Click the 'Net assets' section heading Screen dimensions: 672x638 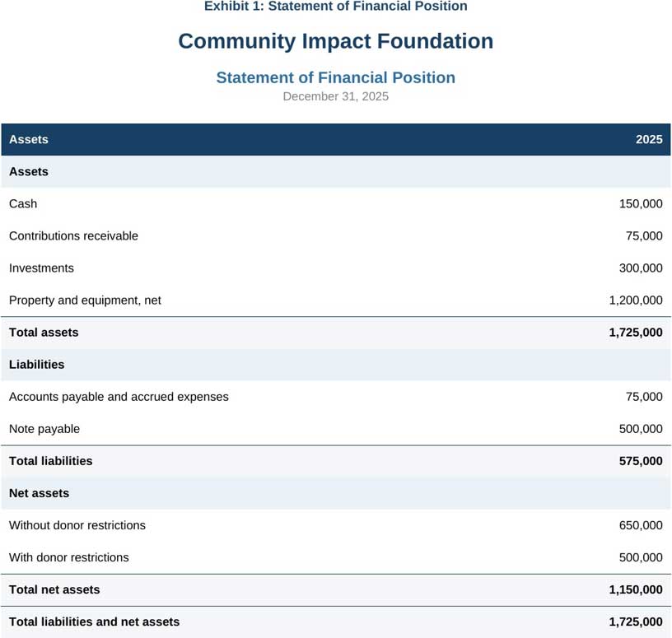(x=39, y=493)
